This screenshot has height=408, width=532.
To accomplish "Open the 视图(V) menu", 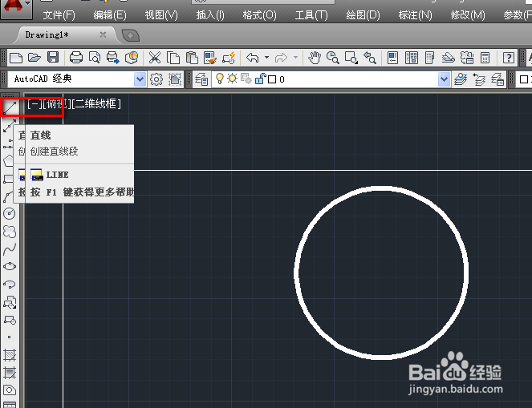I will (x=161, y=15).
